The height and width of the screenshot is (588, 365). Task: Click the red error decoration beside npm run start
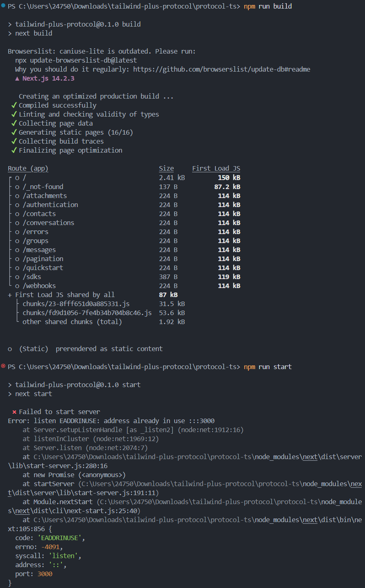[3, 366]
